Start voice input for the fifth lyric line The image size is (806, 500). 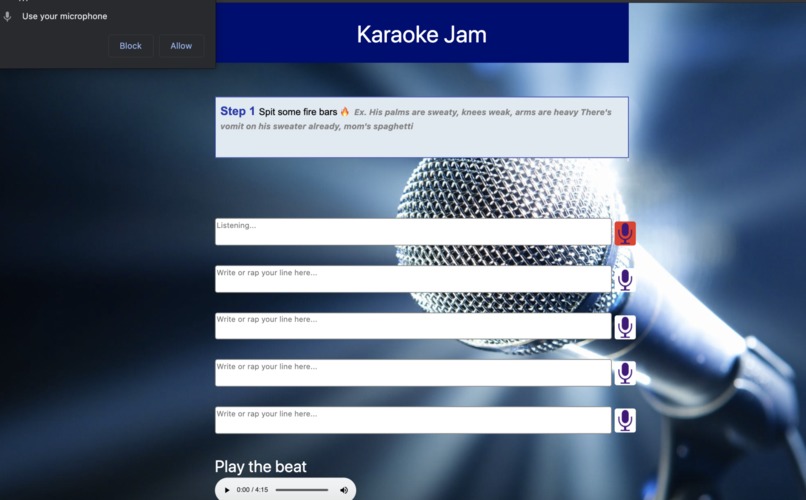pos(625,420)
